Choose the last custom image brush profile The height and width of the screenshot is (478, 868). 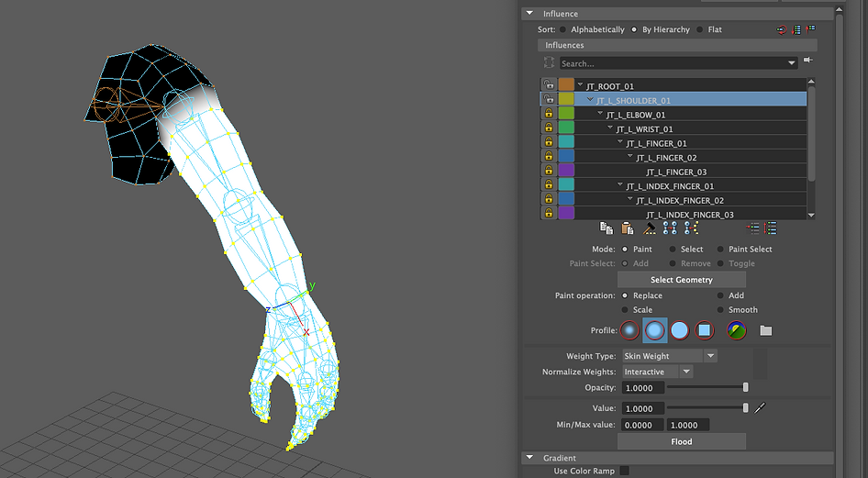(736, 330)
